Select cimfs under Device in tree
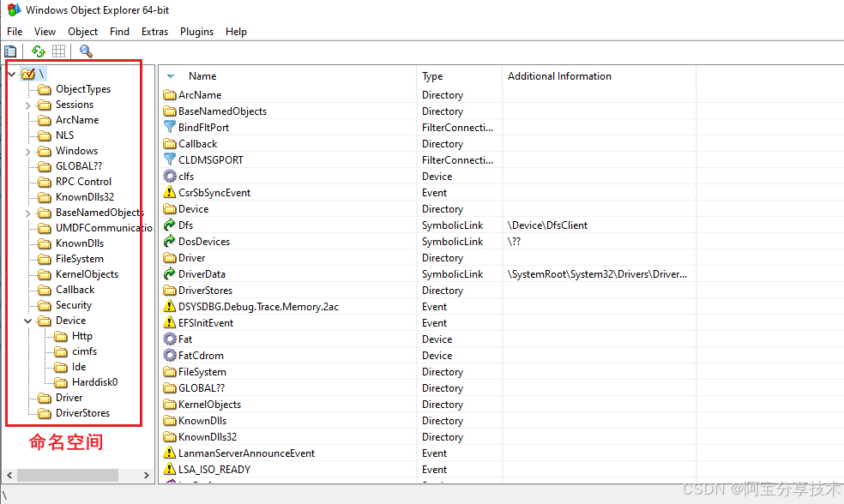The image size is (844, 504). [85, 351]
